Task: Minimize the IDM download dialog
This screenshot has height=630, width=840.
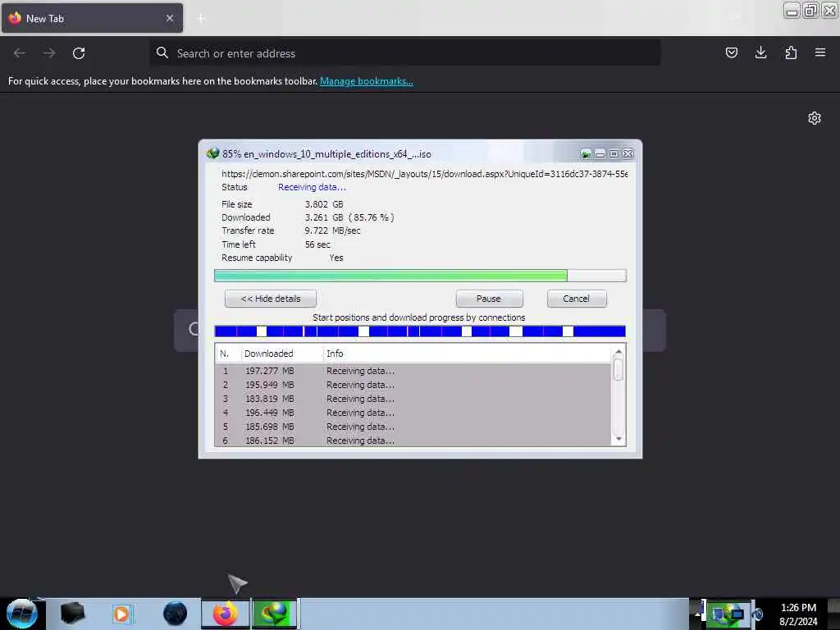Action: (x=600, y=154)
